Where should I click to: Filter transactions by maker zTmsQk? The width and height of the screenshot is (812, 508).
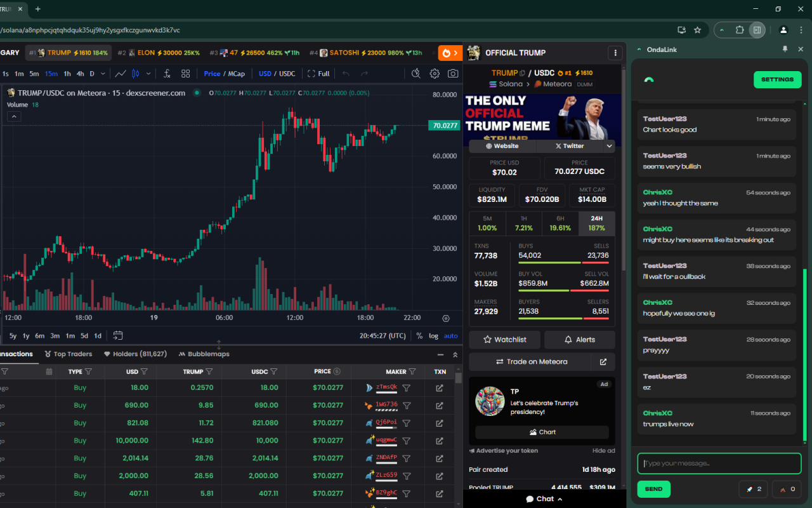pos(407,388)
